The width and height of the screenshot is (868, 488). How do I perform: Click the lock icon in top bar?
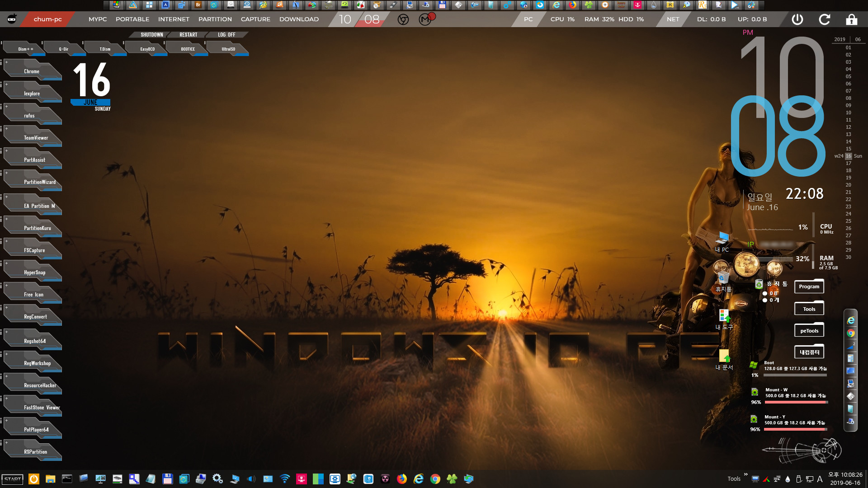coord(851,19)
